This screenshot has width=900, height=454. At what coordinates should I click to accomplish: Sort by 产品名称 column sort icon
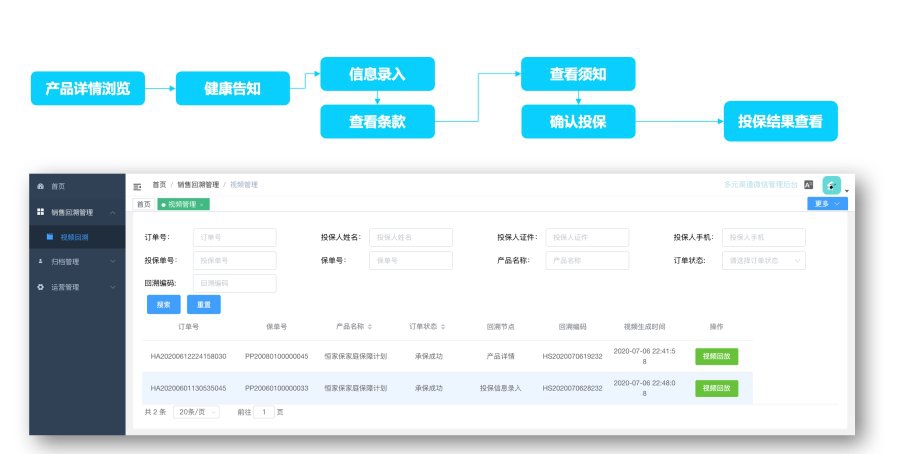pos(372,327)
